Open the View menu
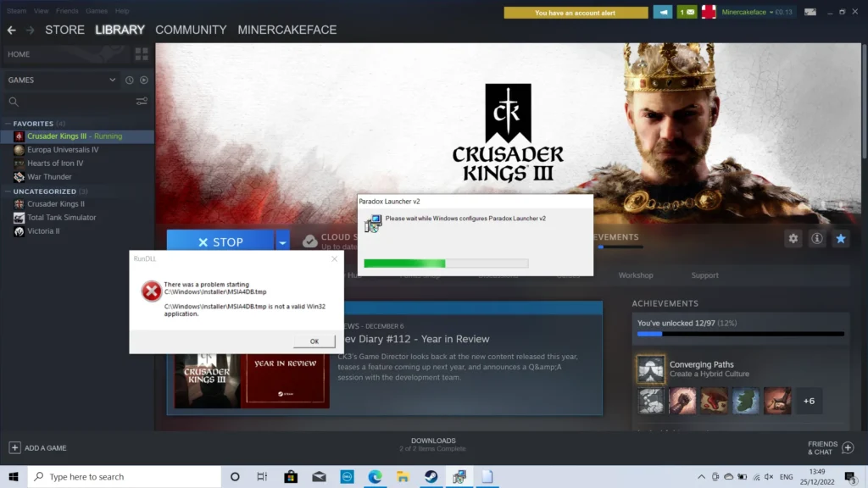This screenshot has height=488, width=868. click(41, 10)
